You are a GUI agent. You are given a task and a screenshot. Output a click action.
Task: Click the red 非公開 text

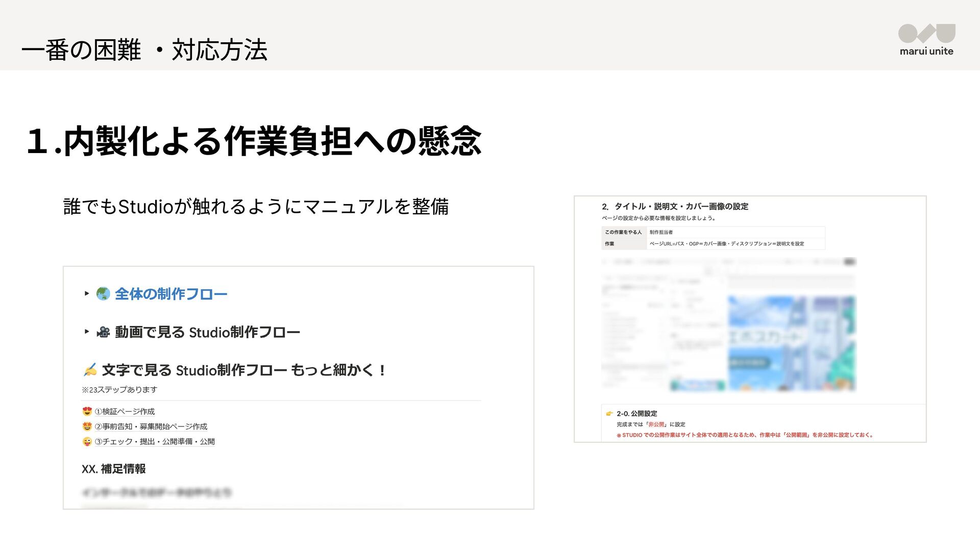point(656,424)
